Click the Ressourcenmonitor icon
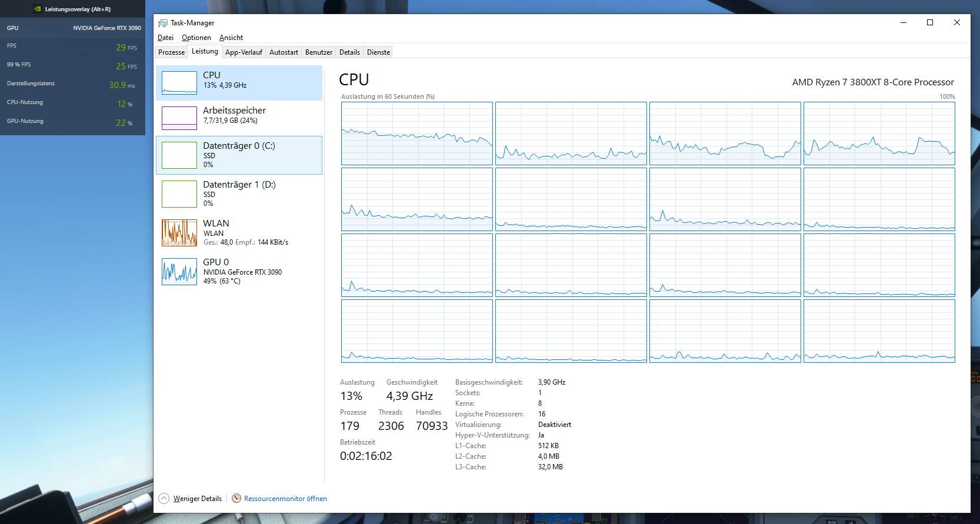This screenshot has height=524, width=980. [x=236, y=499]
